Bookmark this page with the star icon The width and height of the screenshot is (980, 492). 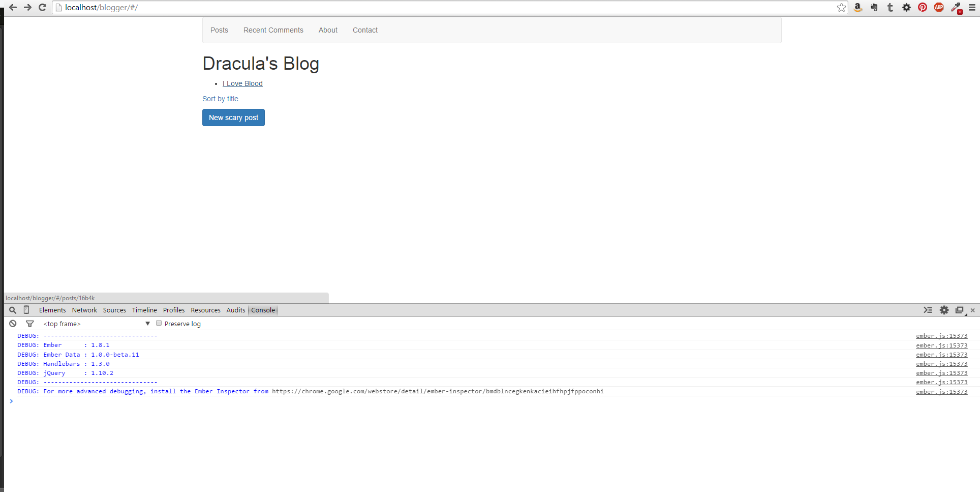pos(841,8)
